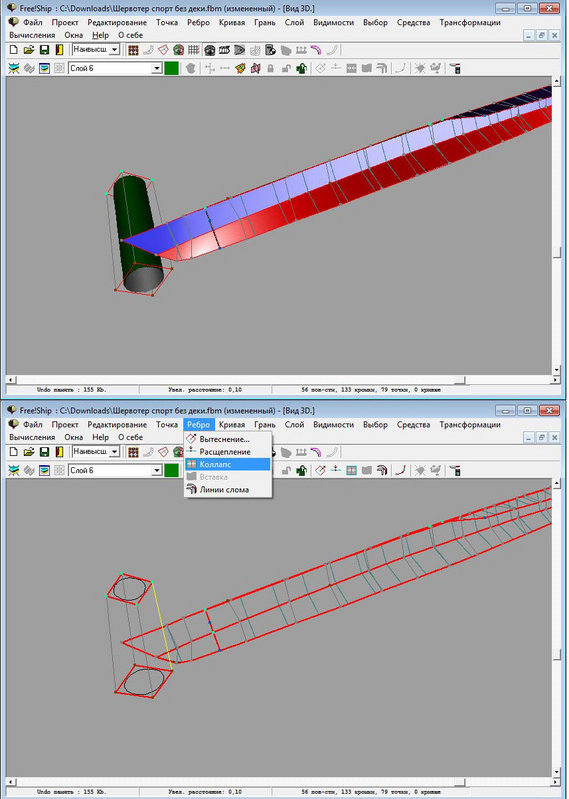Click crease lines toolbar icon, wireframe window
The width and height of the screenshot is (569, 799).
[382, 470]
